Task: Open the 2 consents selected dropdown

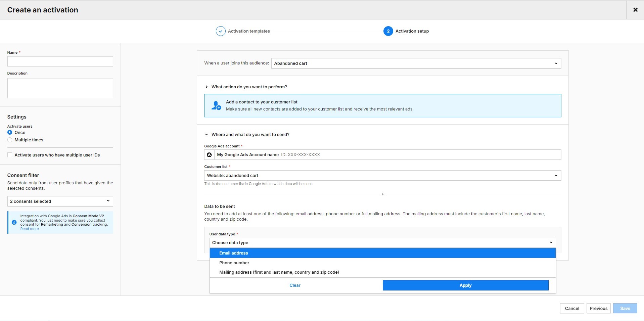Action: [x=60, y=201]
